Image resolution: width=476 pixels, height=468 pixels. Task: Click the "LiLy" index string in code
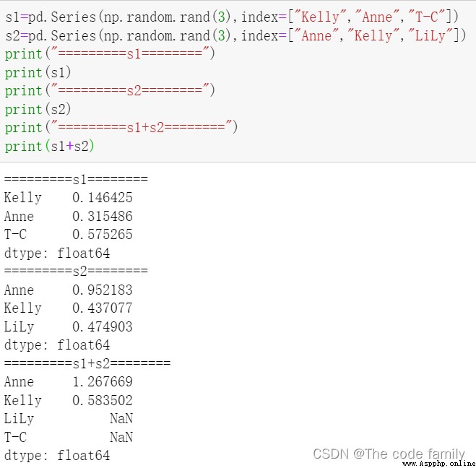tap(433, 35)
